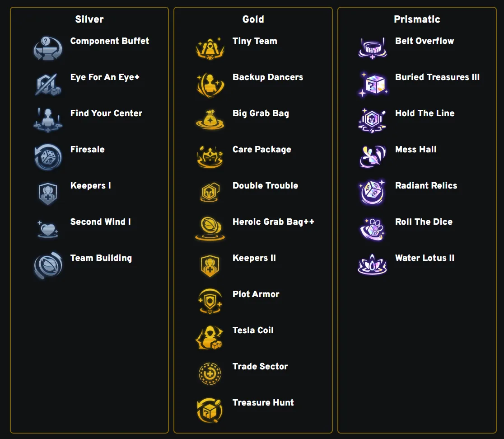Click the Prismatic column heading
The image size is (504, 439).
(417, 19)
